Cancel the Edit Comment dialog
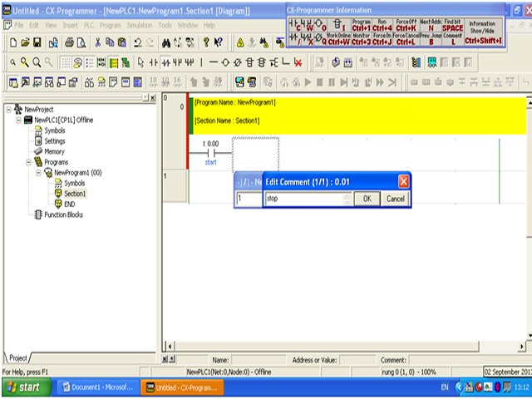532x399 pixels. (396, 199)
